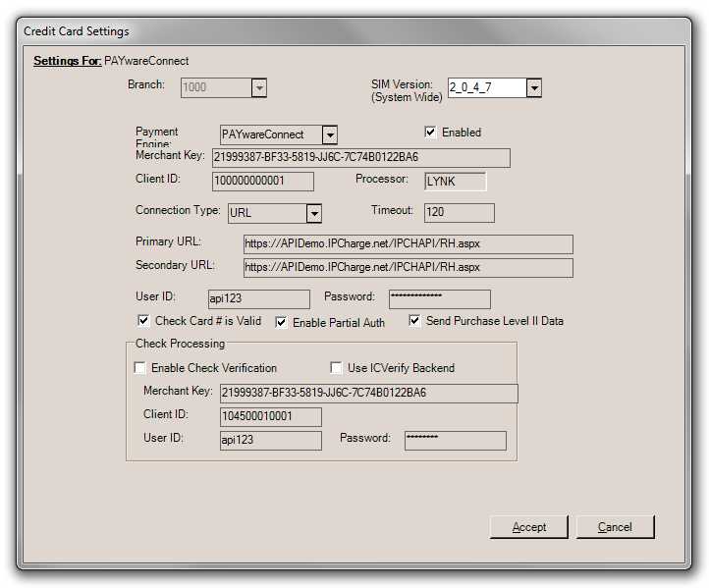Click the Settings For heading
This screenshot has width=709, height=588.
pos(67,61)
